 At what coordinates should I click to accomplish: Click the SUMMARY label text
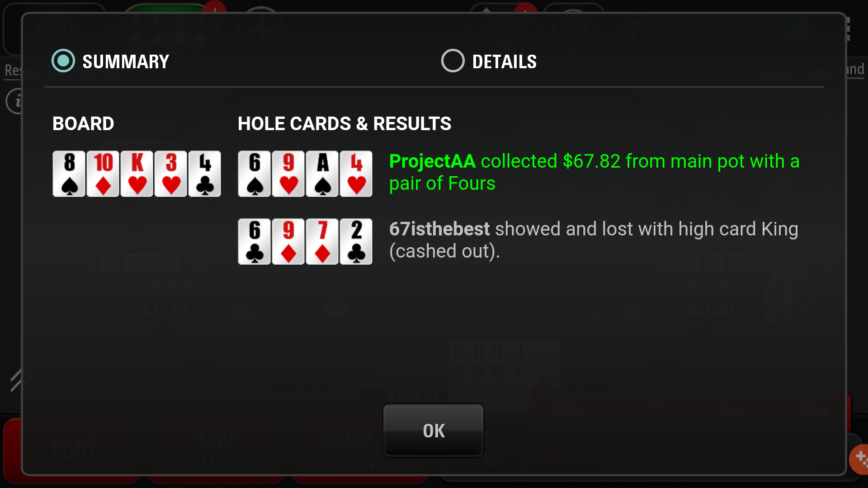(x=126, y=62)
